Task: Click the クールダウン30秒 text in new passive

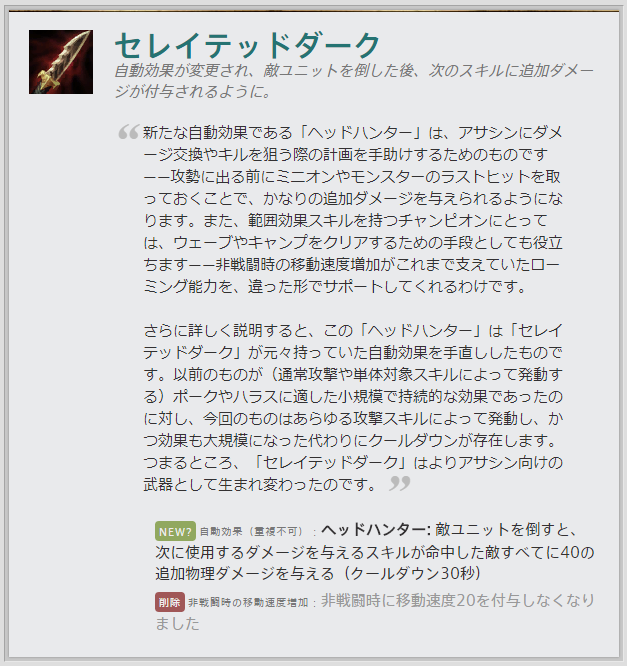Action: pos(412,573)
